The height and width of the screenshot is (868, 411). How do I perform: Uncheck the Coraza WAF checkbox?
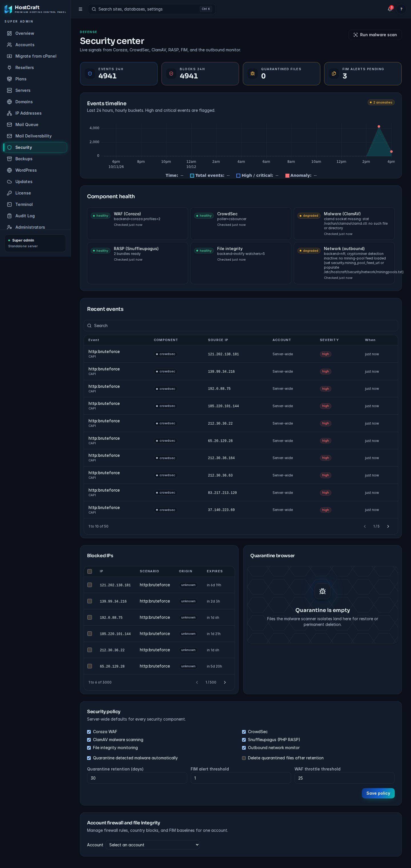[89, 731]
